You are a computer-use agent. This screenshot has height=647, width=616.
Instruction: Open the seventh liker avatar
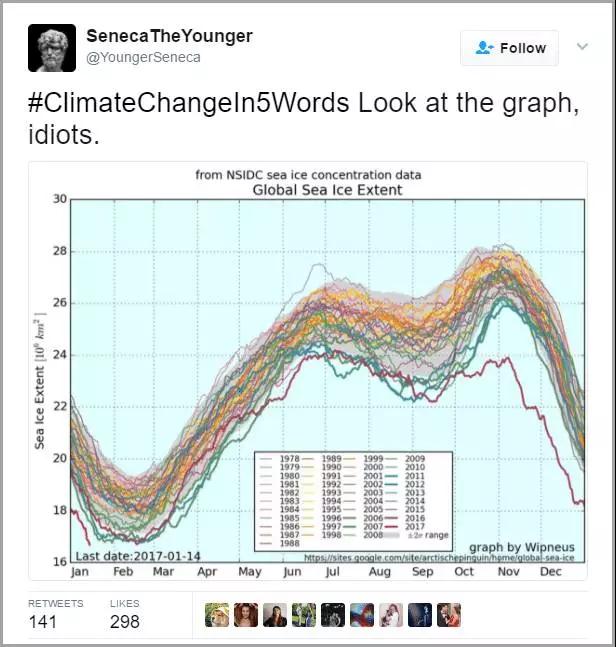point(391,615)
